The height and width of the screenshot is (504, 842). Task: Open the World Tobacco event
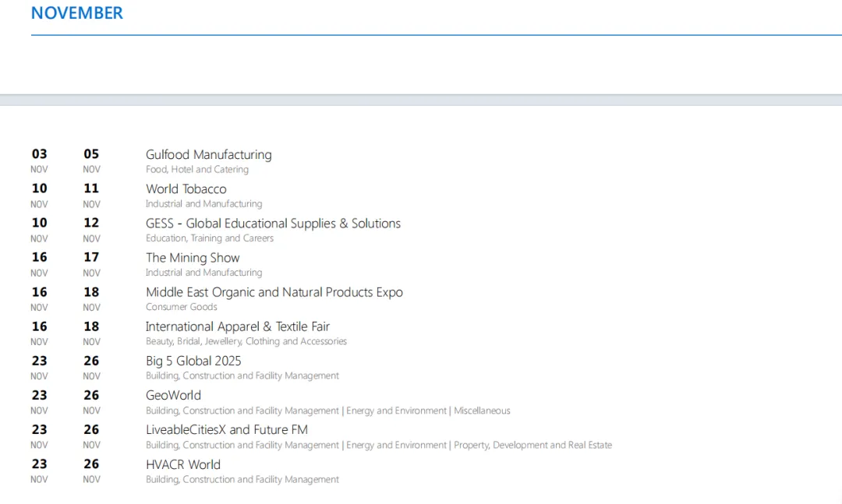186,189
